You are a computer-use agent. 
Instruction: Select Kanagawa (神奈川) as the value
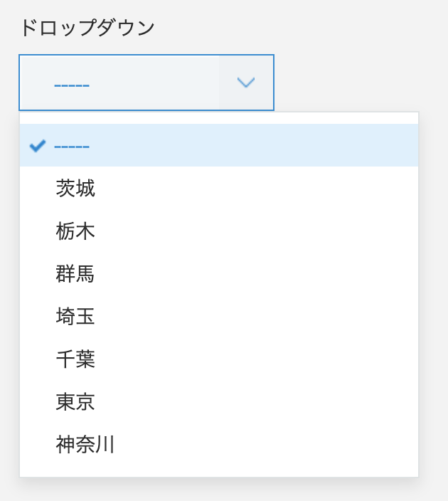tap(85, 445)
